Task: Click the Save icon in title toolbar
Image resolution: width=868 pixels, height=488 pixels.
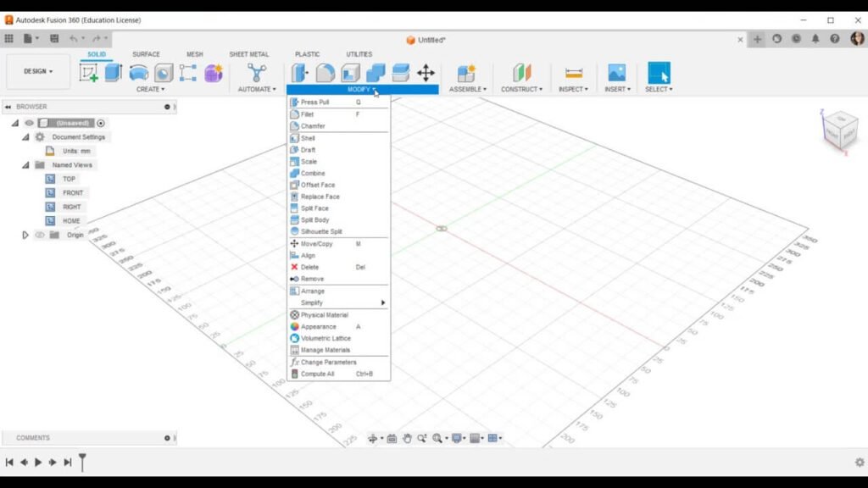Action: tap(54, 39)
